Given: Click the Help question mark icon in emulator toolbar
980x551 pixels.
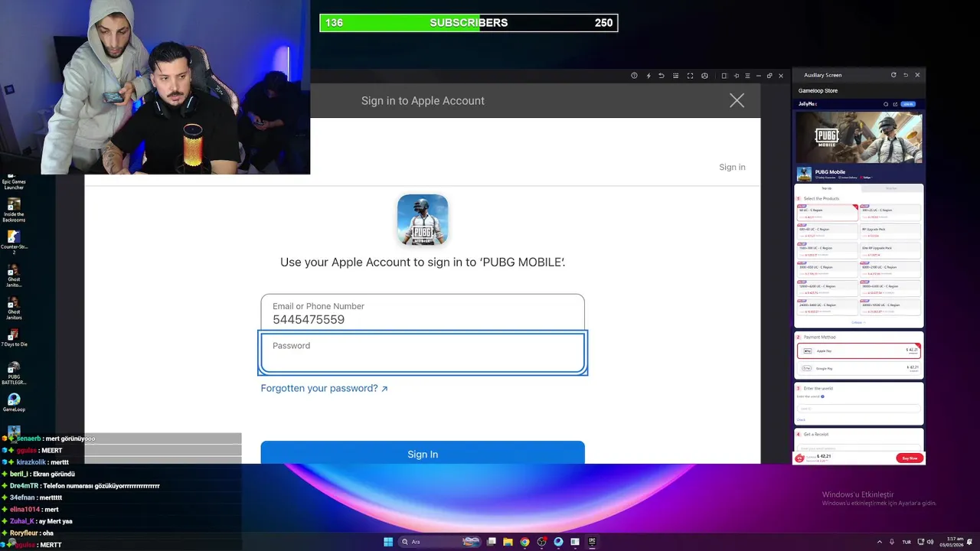Looking at the screenshot, I should (634, 76).
